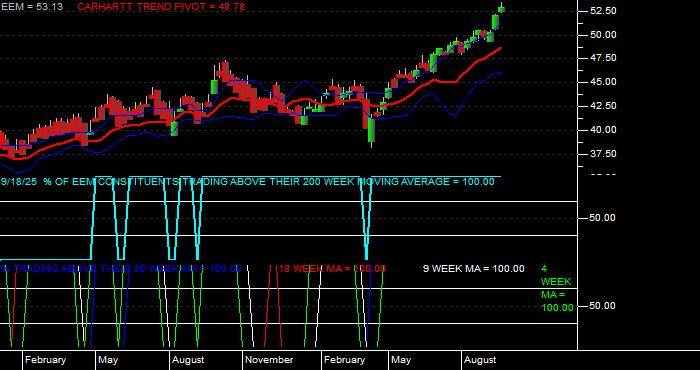Click the 52.50 price axis value
The width and height of the screenshot is (700, 370).
[604, 11]
